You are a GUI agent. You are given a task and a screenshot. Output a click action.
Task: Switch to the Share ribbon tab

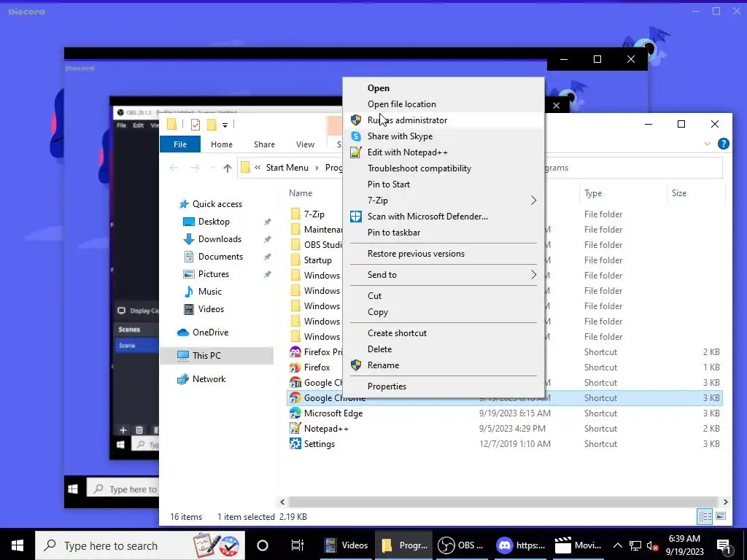pyautogui.click(x=264, y=144)
